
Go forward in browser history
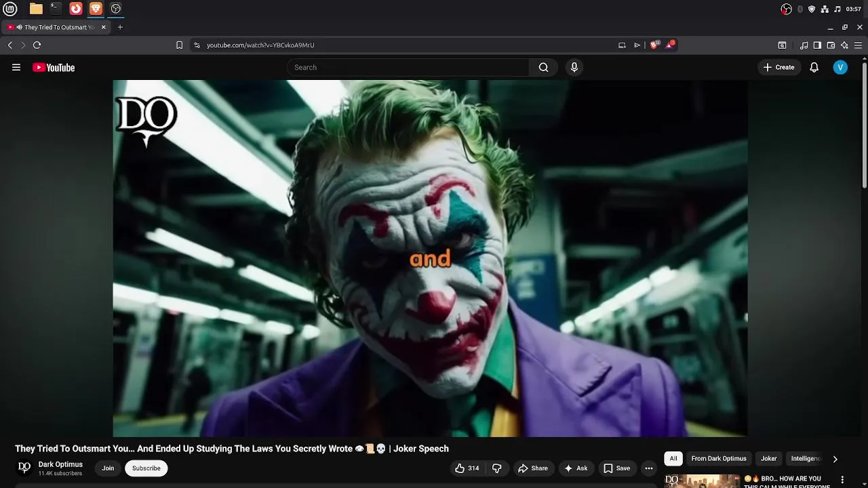point(23,45)
